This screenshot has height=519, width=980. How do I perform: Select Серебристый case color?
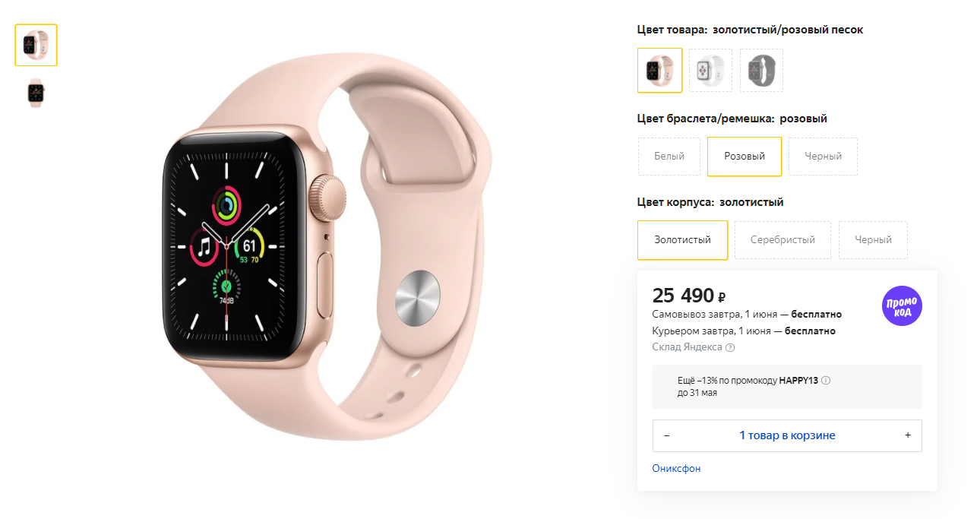pyautogui.click(x=782, y=240)
